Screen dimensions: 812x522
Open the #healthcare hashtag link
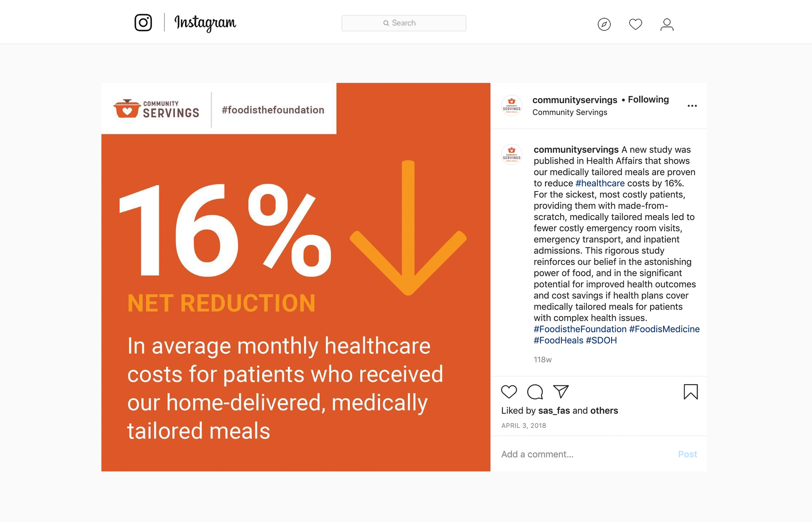(x=600, y=183)
